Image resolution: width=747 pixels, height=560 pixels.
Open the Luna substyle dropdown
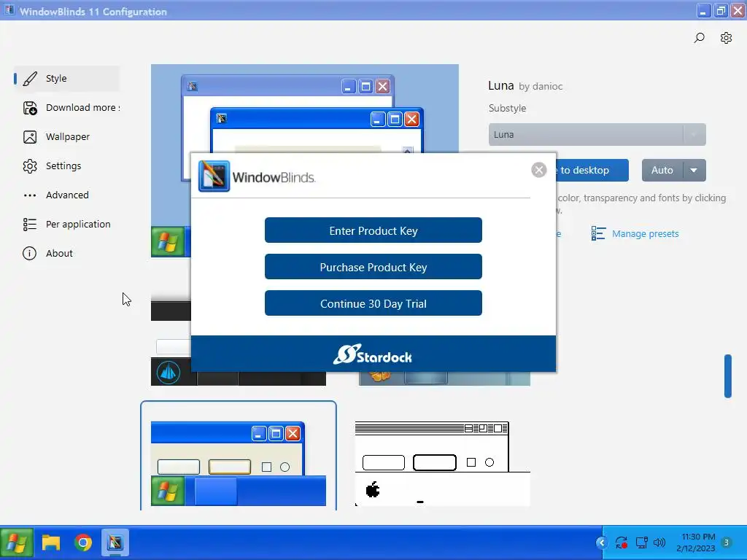(x=597, y=135)
